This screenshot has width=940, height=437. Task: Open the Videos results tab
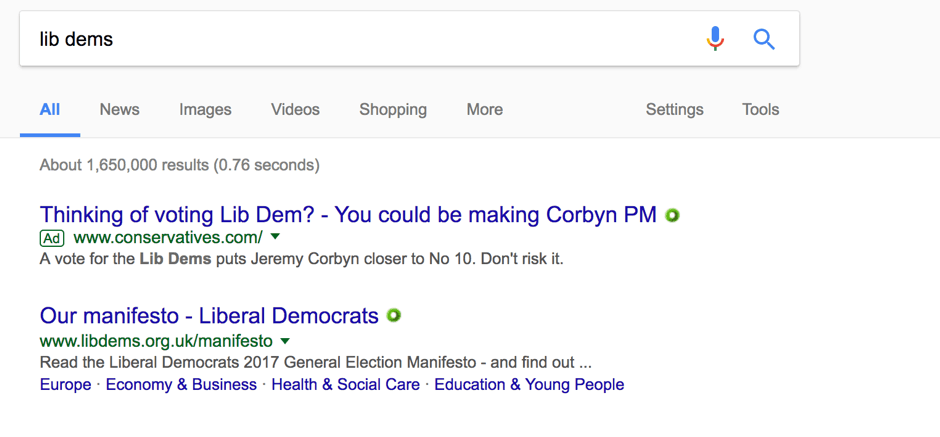point(295,110)
